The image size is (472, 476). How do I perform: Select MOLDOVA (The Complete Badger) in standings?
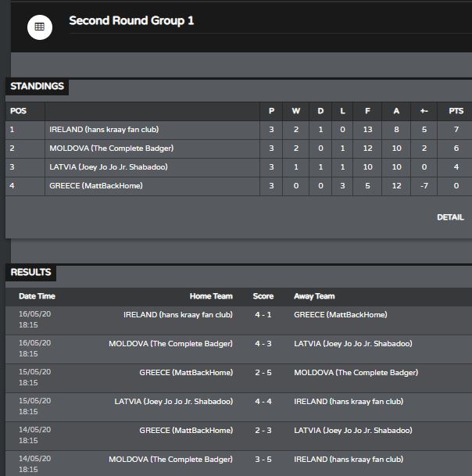pyautogui.click(x=112, y=149)
